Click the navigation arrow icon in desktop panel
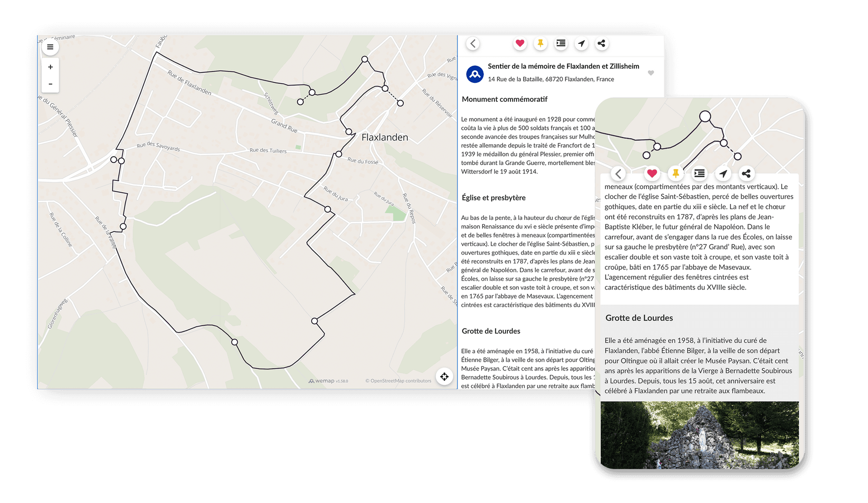The image size is (868, 503). click(581, 43)
